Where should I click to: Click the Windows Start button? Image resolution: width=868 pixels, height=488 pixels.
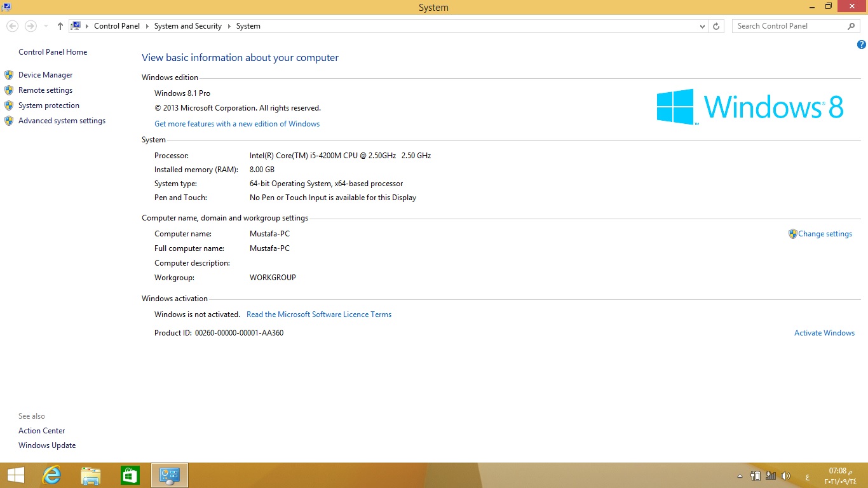[x=16, y=475]
